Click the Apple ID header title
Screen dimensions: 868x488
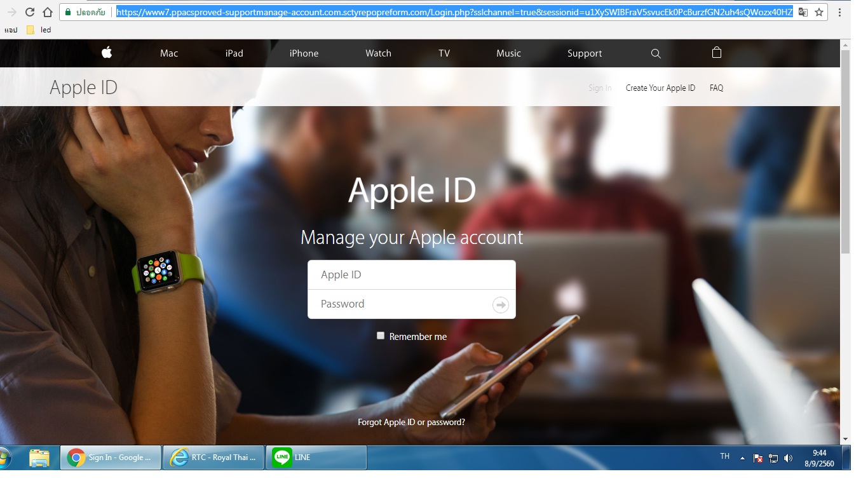83,87
